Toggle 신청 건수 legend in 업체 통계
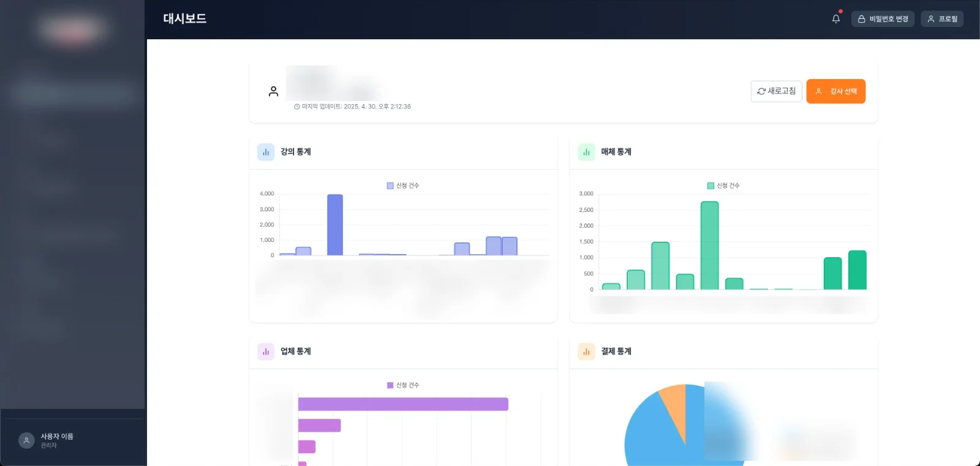 [403, 385]
